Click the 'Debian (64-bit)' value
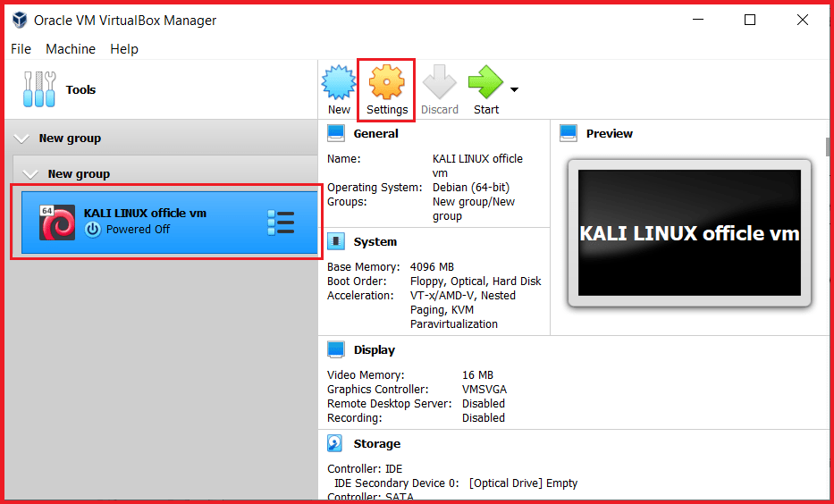Image resolution: width=834 pixels, height=504 pixels. (x=471, y=187)
